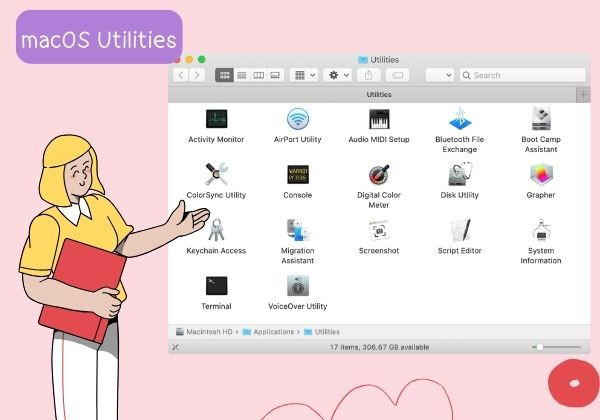The width and height of the screenshot is (600, 420).
Task: Select Bluetooth File Exchange icon
Action: (x=460, y=119)
